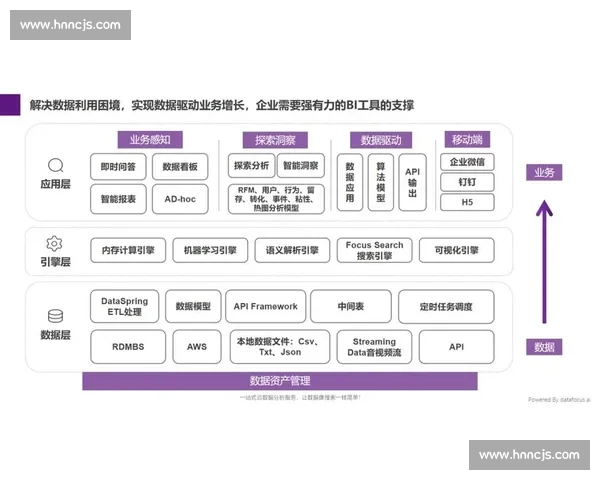Click the 智能洞察 box
600x480 pixels.
[x=301, y=166]
